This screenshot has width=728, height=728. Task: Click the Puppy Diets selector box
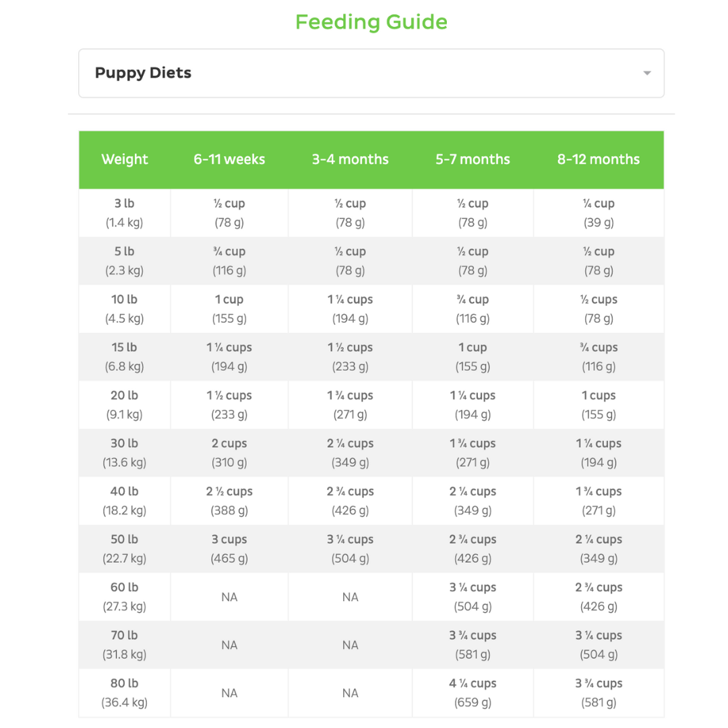click(371, 73)
